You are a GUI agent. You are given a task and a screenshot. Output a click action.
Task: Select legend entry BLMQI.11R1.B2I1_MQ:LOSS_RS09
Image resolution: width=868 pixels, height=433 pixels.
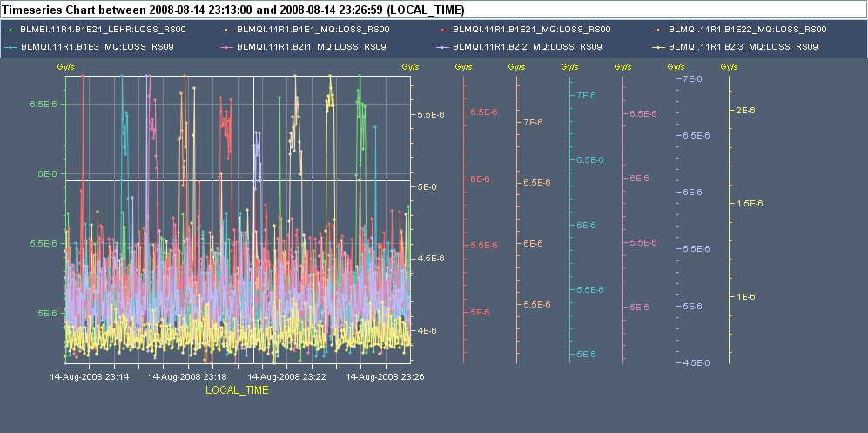tap(303, 47)
